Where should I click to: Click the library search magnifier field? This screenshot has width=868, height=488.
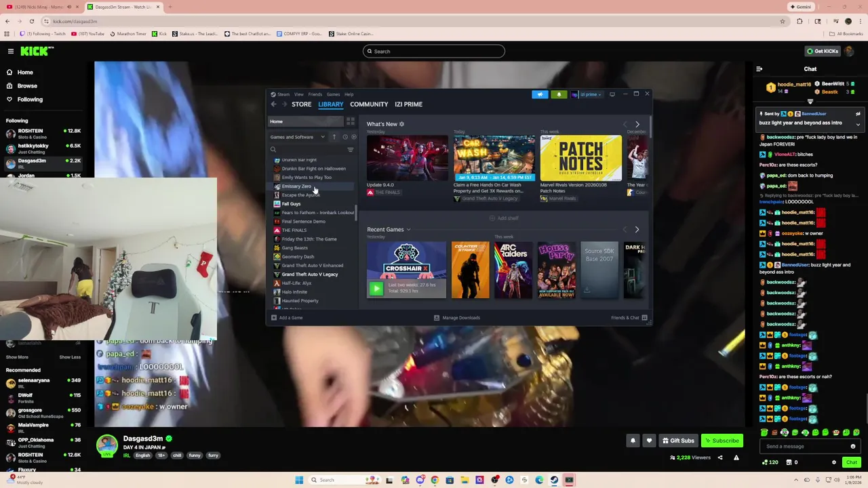coord(307,150)
